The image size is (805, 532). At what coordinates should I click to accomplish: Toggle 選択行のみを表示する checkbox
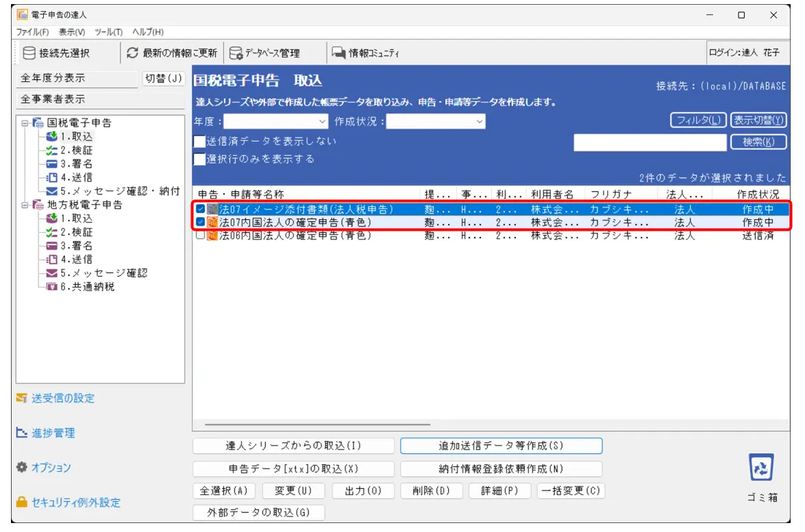pos(199,160)
